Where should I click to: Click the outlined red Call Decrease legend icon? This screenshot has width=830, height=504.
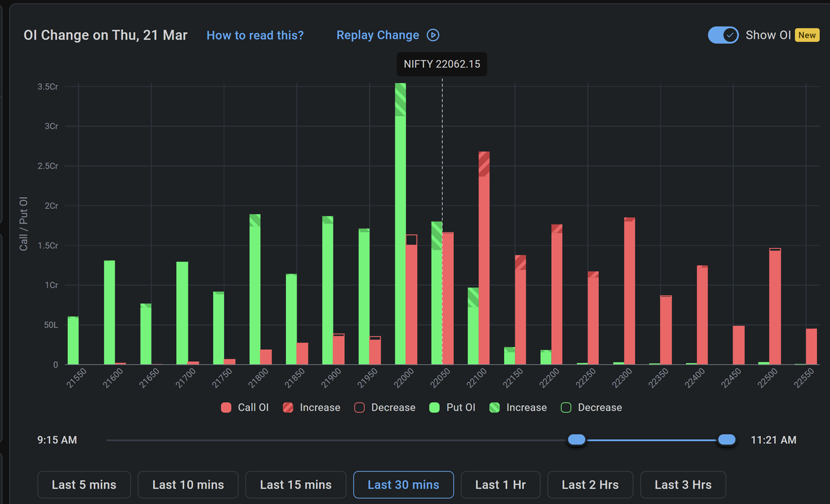360,408
